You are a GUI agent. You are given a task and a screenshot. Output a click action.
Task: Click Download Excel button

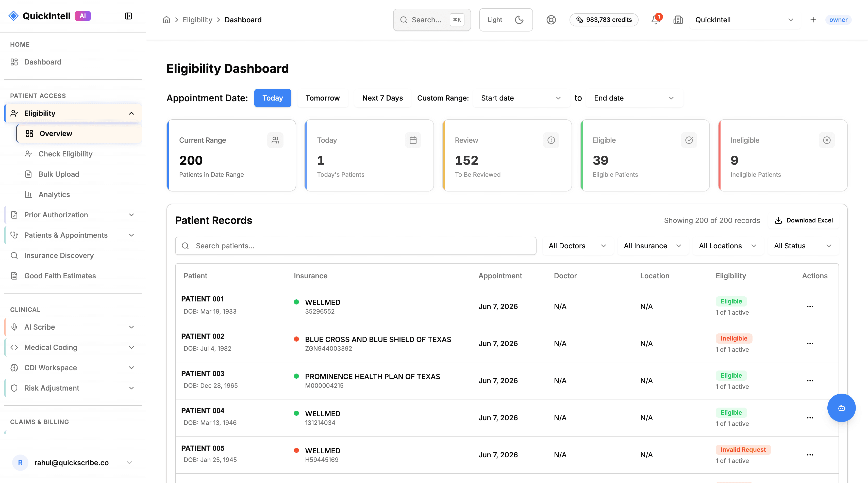[804, 220]
